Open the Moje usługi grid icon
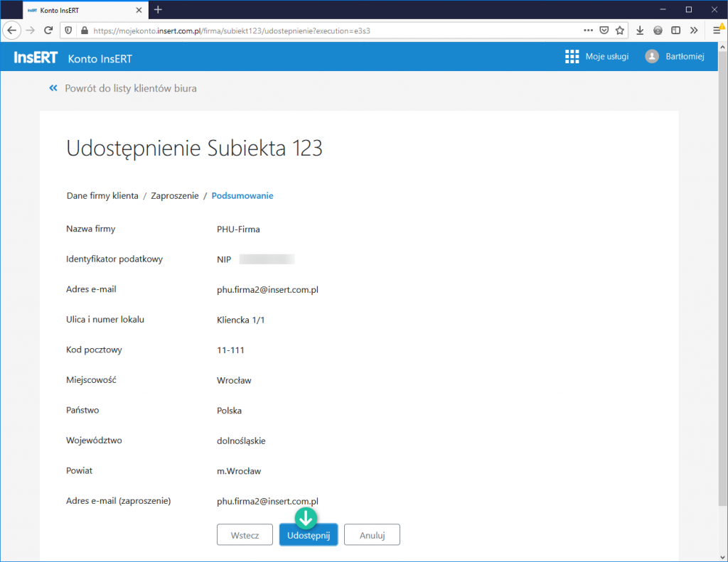The height and width of the screenshot is (562, 728). 572,57
